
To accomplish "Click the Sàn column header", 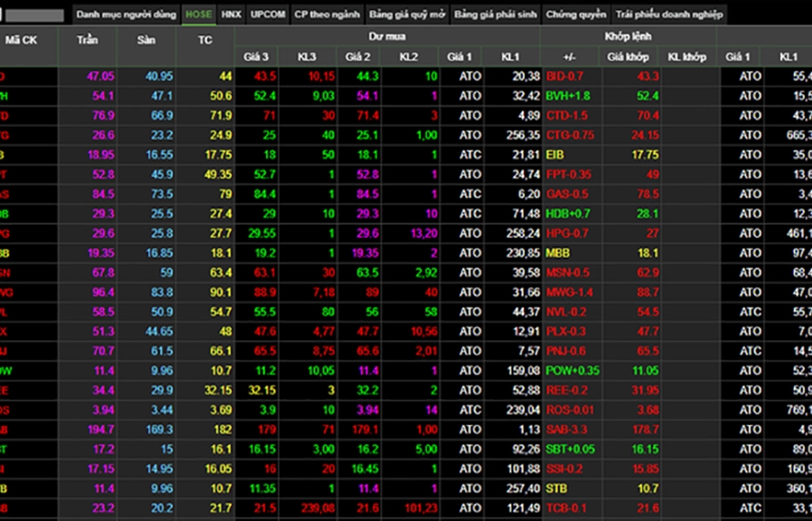I will tap(146, 41).
